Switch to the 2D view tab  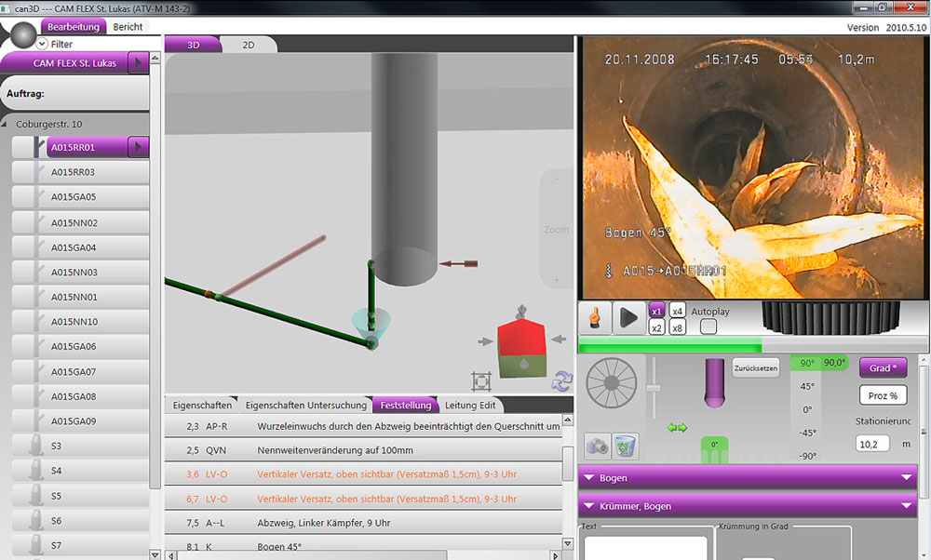(248, 45)
